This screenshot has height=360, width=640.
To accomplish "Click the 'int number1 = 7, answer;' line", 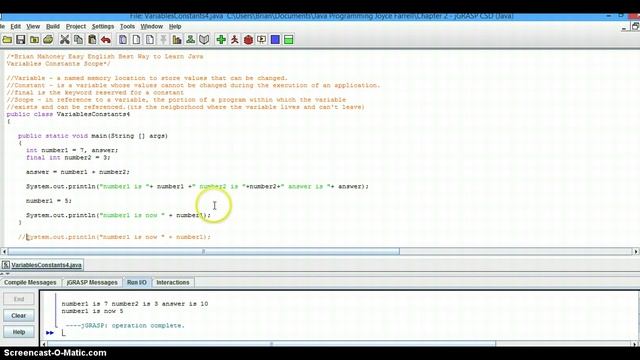I will [x=72, y=150].
